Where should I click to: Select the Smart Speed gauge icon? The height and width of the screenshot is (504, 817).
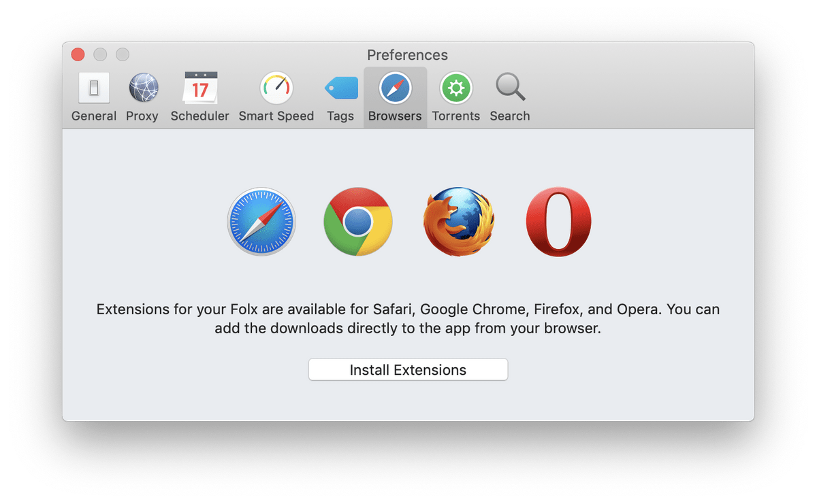[276, 88]
